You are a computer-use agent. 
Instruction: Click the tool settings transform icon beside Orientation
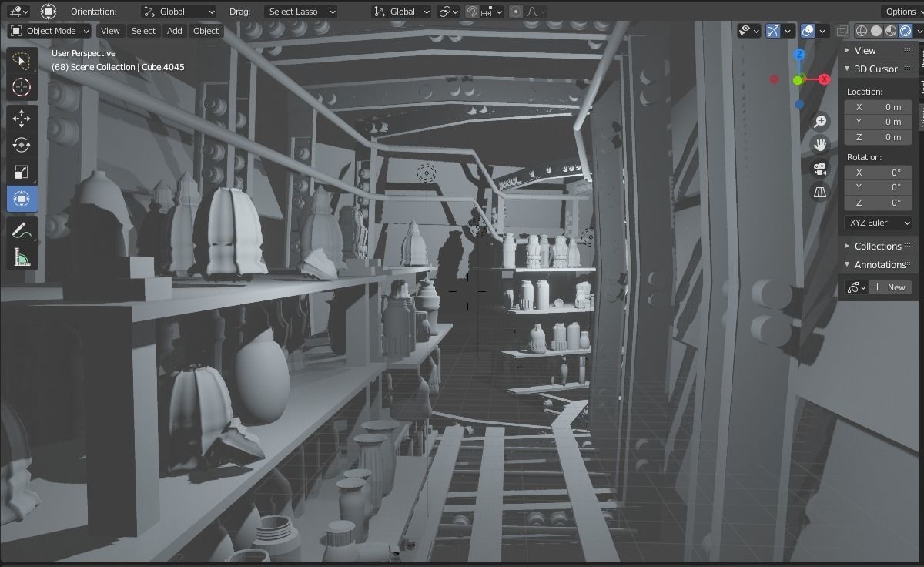pyautogui.click(x=48, y=12)
